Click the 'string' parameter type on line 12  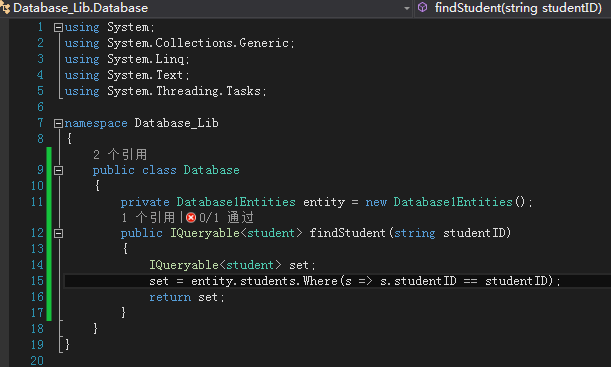pos(415,233)
